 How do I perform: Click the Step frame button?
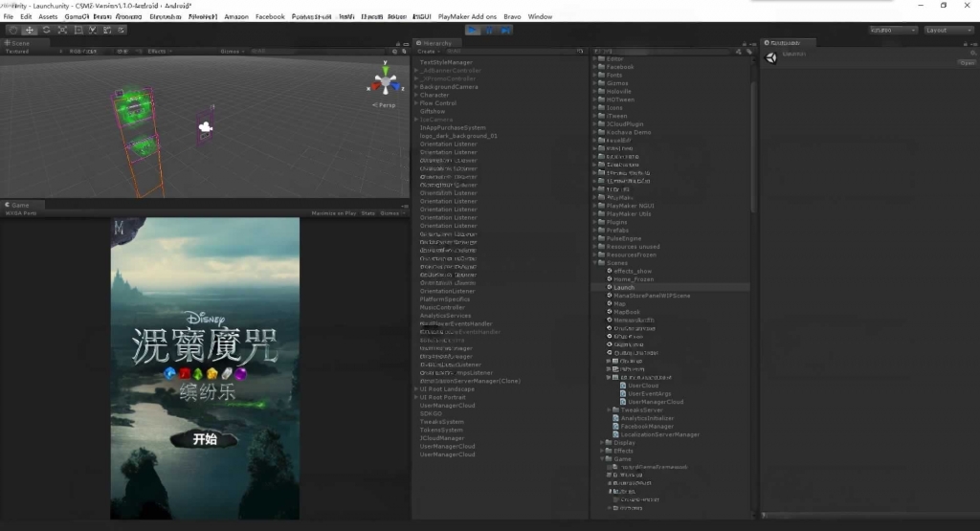tap(505, 30)
